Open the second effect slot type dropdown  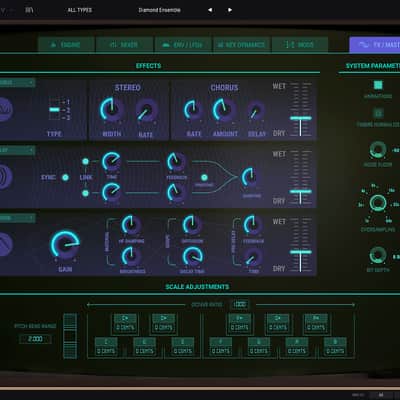click(x=17, y=150)
